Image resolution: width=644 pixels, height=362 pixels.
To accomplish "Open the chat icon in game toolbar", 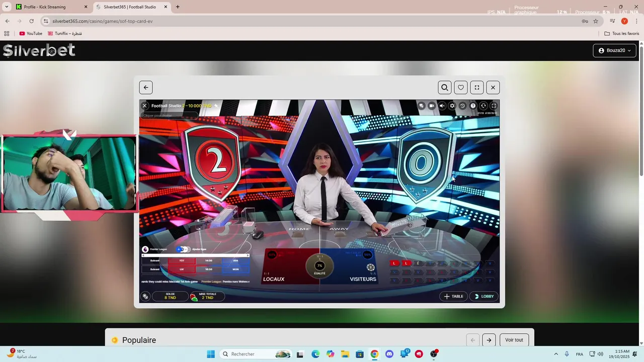I will [x=421, y=106].
